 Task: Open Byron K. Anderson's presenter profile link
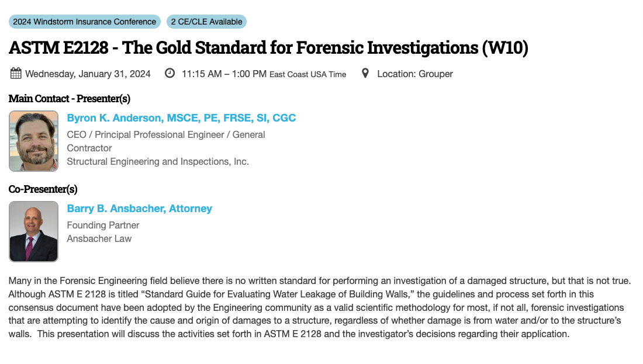182,117
